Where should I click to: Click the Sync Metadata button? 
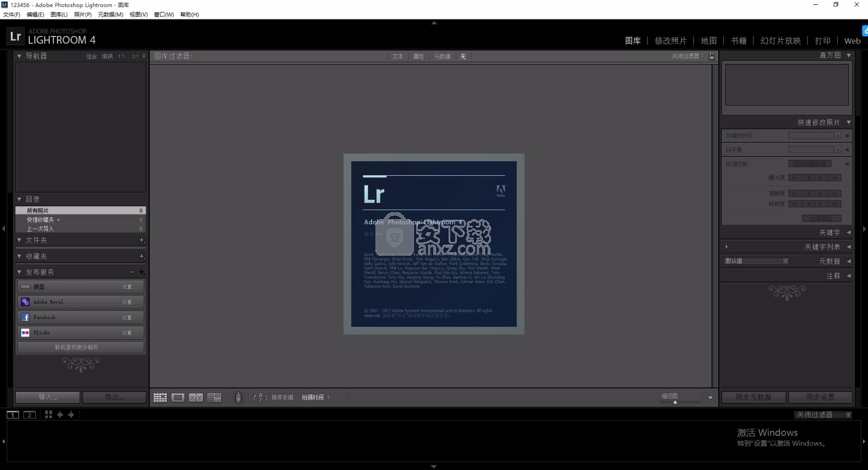point(754,397)
